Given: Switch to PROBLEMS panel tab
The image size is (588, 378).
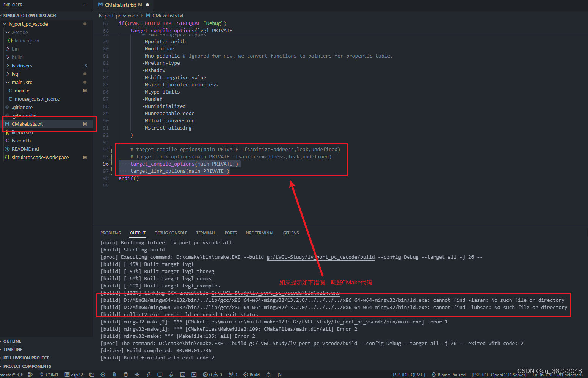Looking at the screenshot, I should tap(111, 233).
